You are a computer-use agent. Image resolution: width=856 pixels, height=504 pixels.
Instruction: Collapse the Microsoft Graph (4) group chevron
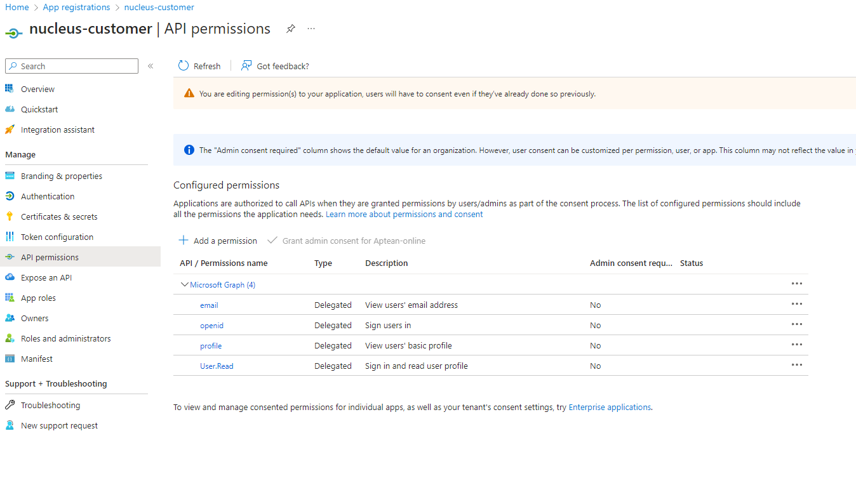(x=185, y=285)
